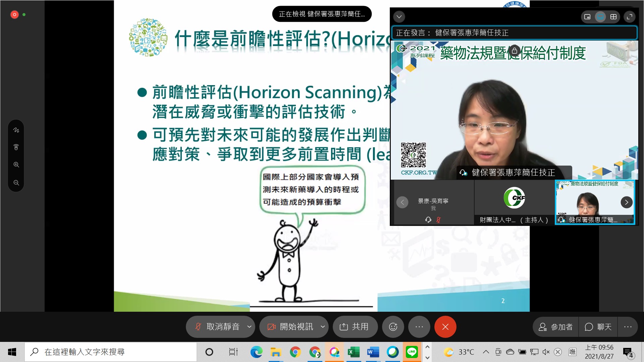Open more options in meeting controls
The image size is (644, 362).
(x=419, y=327)
